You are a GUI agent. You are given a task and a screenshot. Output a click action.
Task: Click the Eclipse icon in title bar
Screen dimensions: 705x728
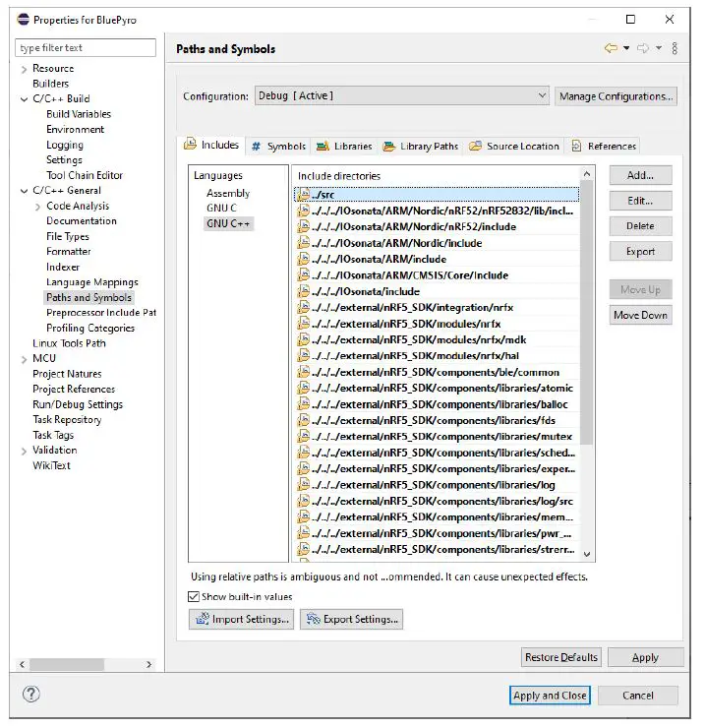point(24,20)
